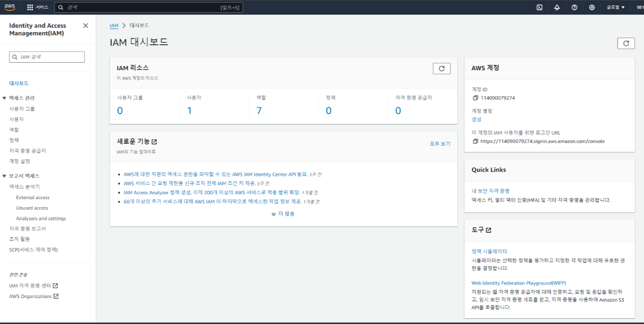Open 액세스 분석기 in the sidebar
The height and width of the screenshot is (324, 644).
(24, 187)
